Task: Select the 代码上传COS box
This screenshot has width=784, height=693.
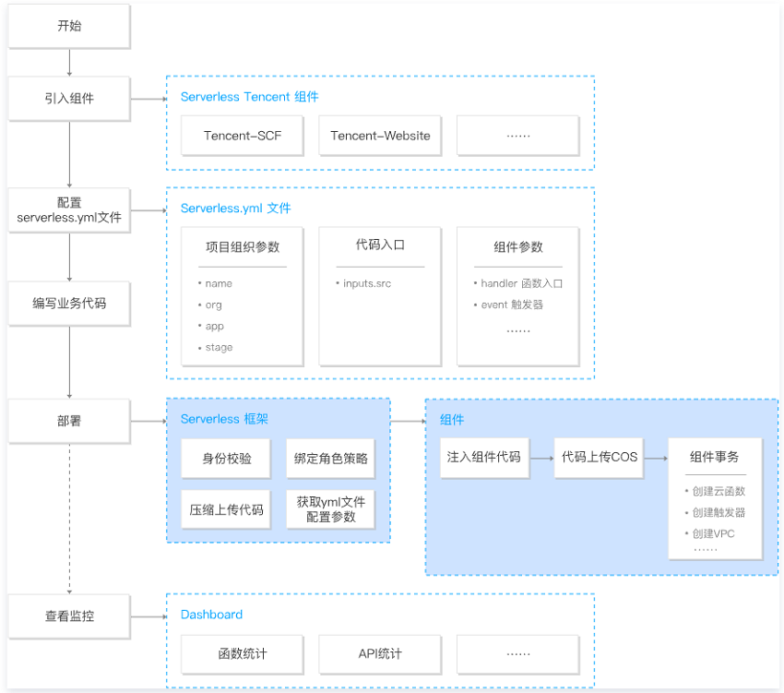Action: tap(599, 458)
